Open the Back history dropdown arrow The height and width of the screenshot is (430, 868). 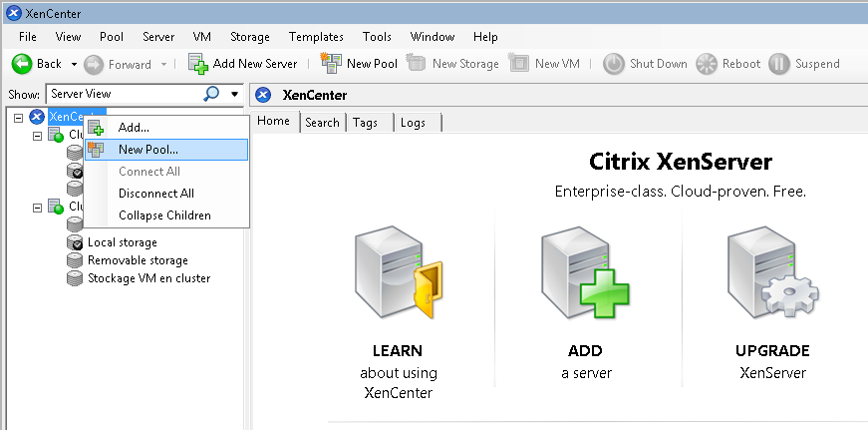pos(74,64)
